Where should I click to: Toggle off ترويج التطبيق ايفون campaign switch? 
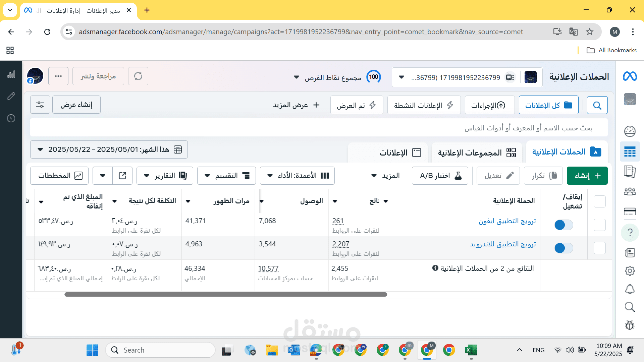tap(563, 225)
